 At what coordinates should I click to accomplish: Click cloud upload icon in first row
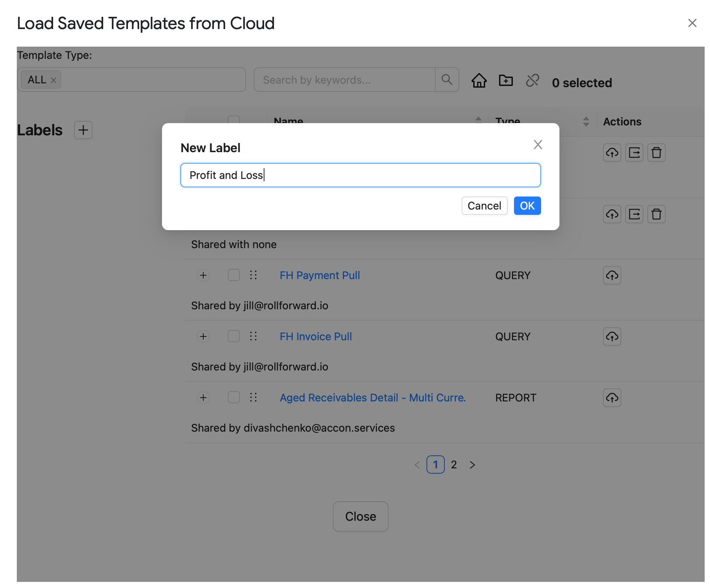click(612, 153)
